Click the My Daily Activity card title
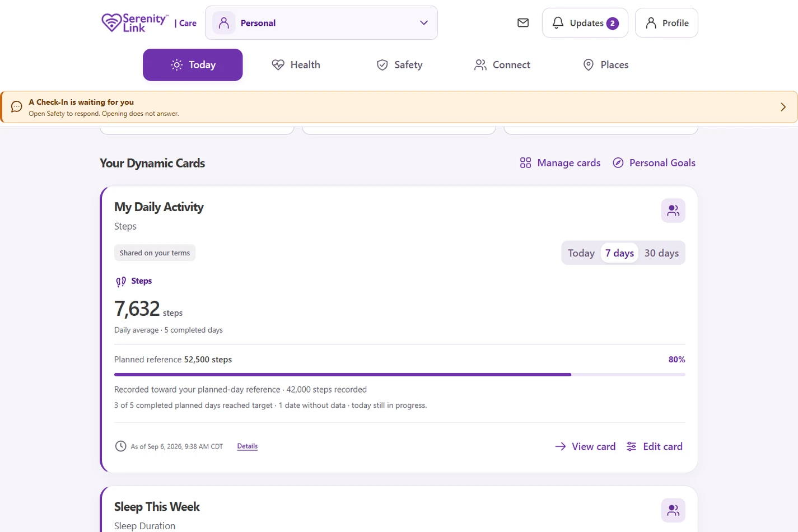Screen dimensions: 798x532 click(x=159, y=207)
